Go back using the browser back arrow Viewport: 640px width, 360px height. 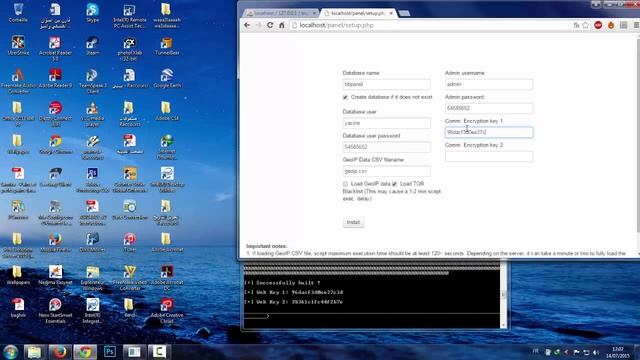247,25
